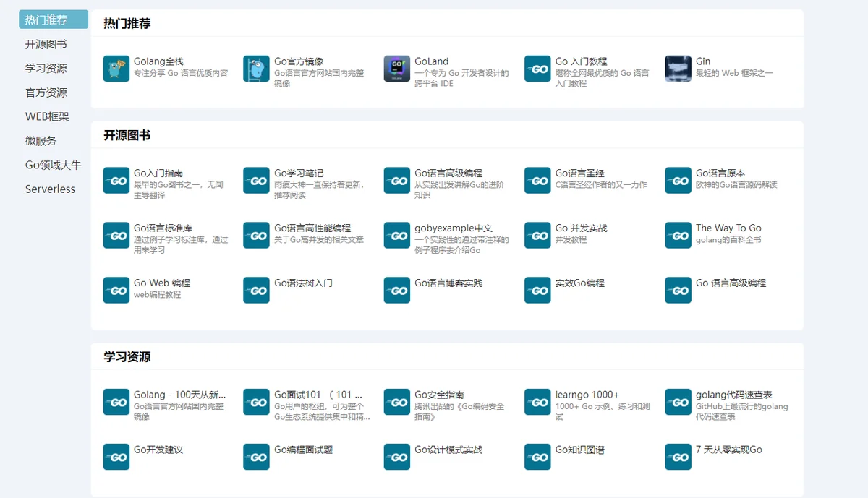Open The Way To Go title link

[x=728, y=228]
